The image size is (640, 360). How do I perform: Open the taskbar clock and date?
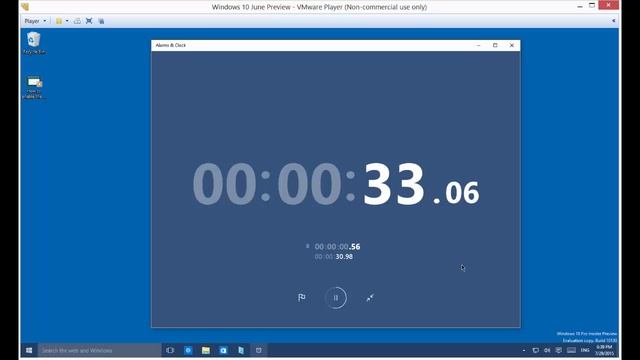coord(604,350)
